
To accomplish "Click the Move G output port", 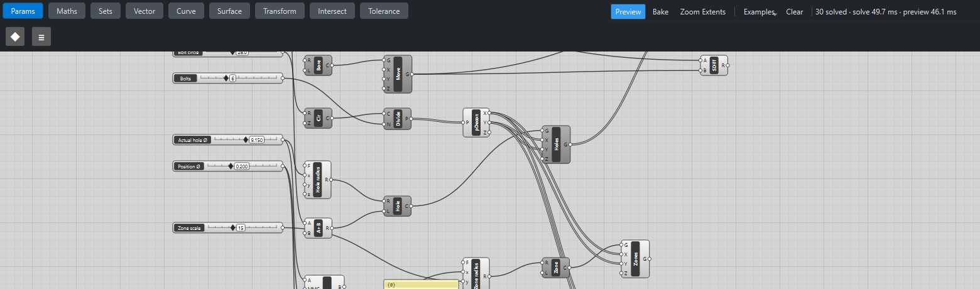I will 411,74.
